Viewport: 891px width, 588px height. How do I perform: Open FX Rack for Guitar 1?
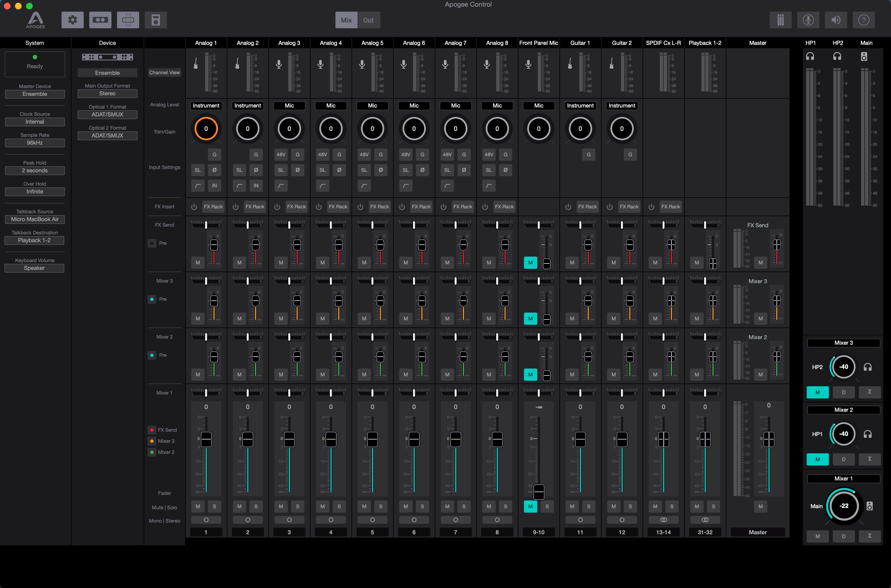click(x=587, y=207)
